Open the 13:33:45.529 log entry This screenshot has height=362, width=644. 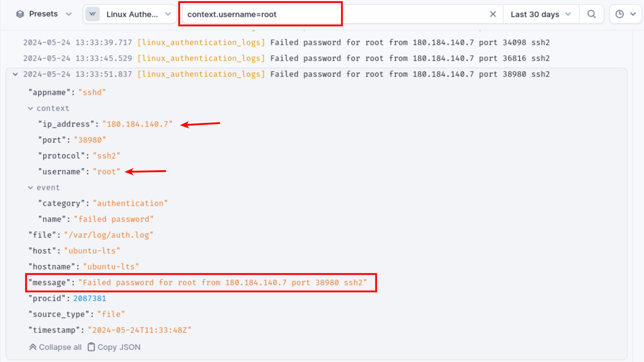tap(286, 58)
